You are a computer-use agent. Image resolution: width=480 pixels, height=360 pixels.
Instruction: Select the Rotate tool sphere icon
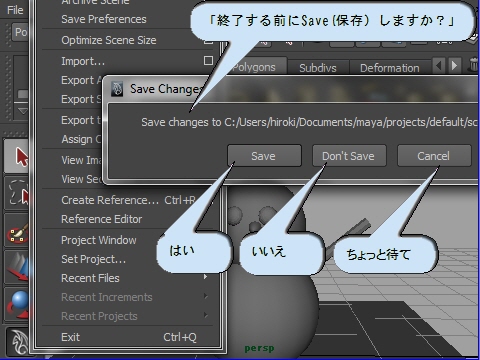pos(17,304)
